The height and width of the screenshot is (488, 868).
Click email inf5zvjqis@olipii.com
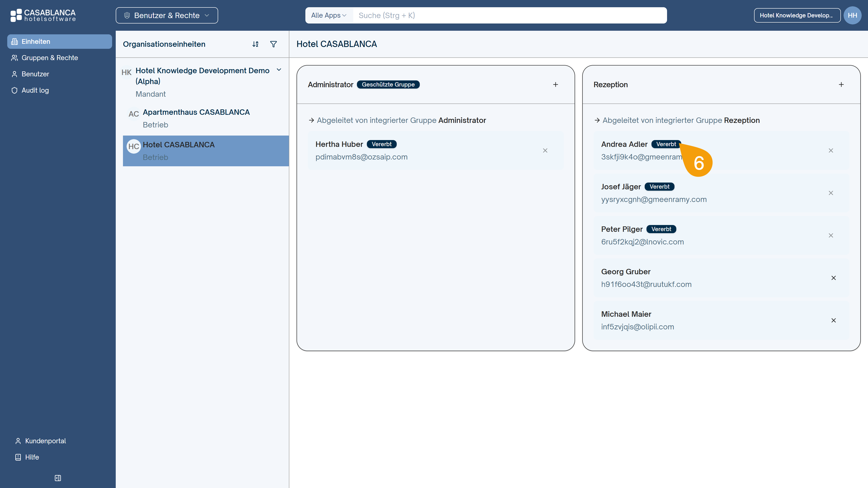click(637, 327)
